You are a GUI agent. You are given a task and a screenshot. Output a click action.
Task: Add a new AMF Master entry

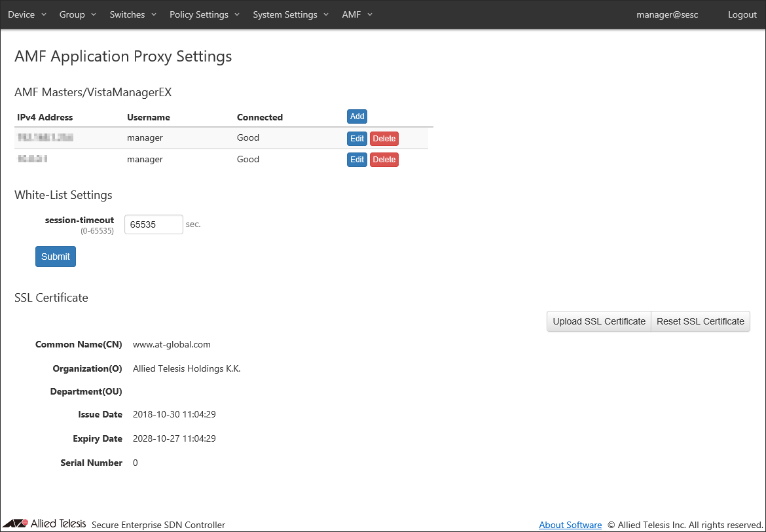(357, 116)
